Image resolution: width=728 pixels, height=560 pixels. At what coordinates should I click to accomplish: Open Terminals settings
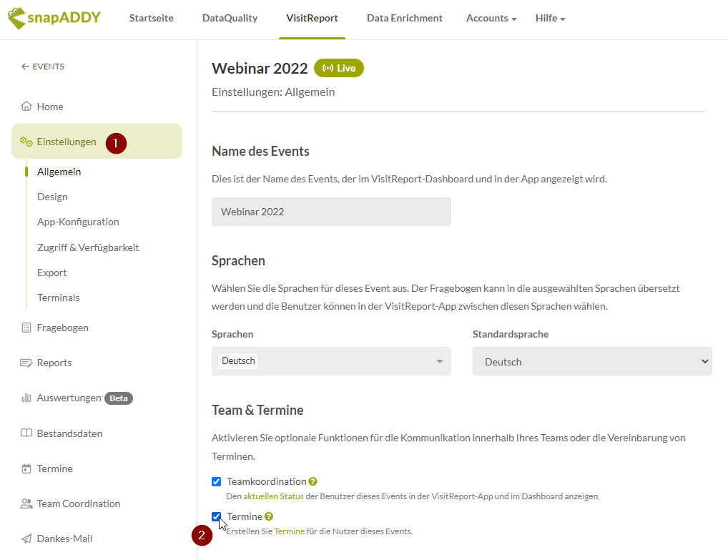click(58, 298)
